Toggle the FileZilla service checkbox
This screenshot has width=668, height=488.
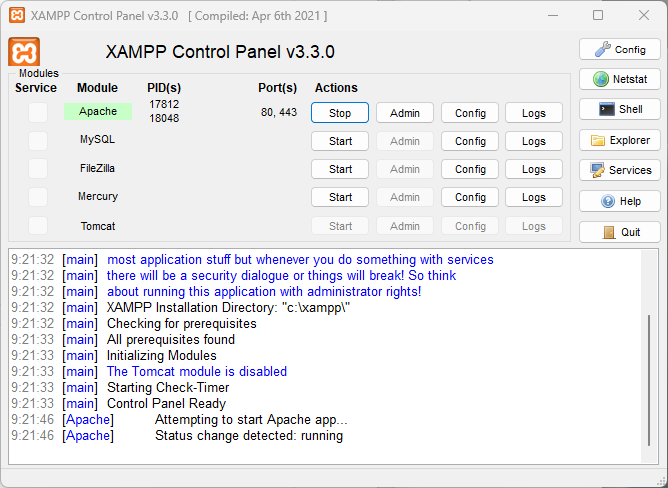(x=37, y=169)
